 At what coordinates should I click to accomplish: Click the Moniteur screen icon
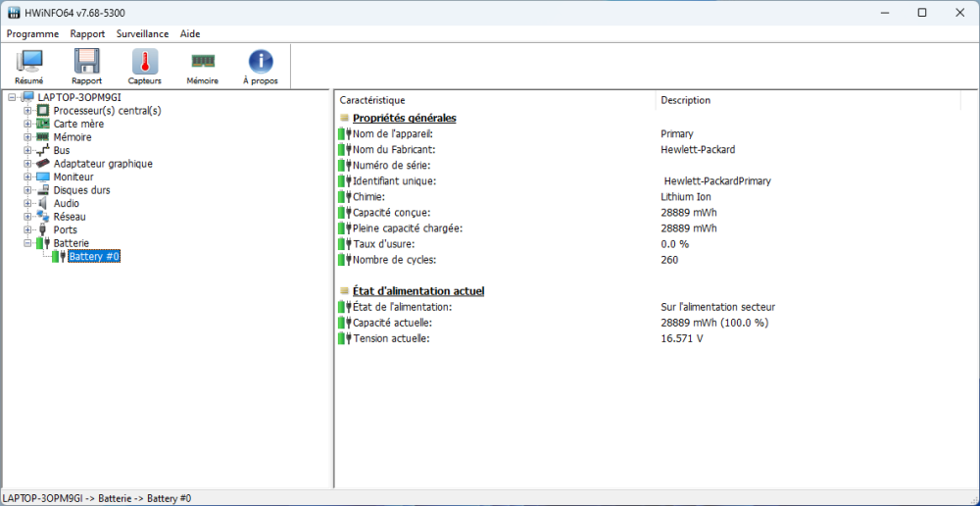43,177
